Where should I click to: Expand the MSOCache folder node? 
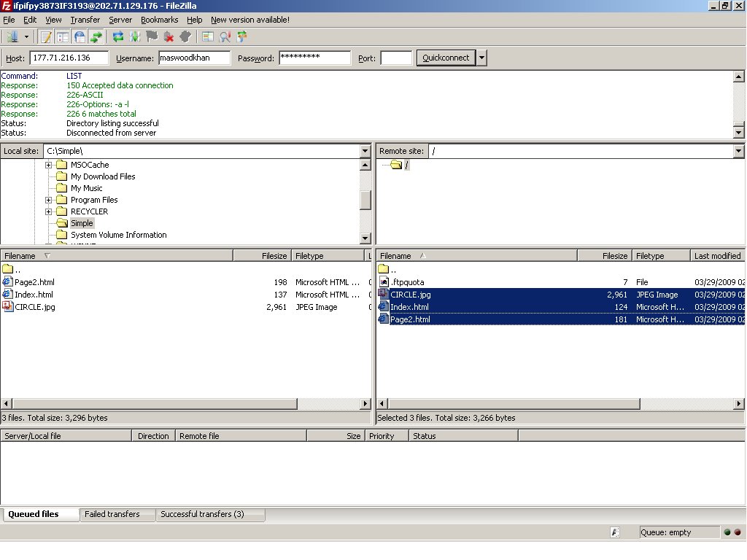coord(49,165)
